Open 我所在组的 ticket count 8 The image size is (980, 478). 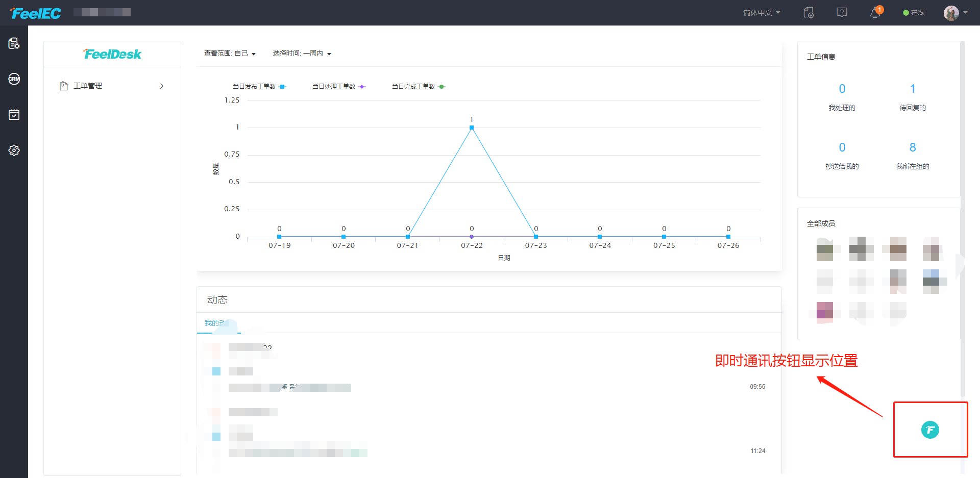pyautogui.click(x=913, y=147)
